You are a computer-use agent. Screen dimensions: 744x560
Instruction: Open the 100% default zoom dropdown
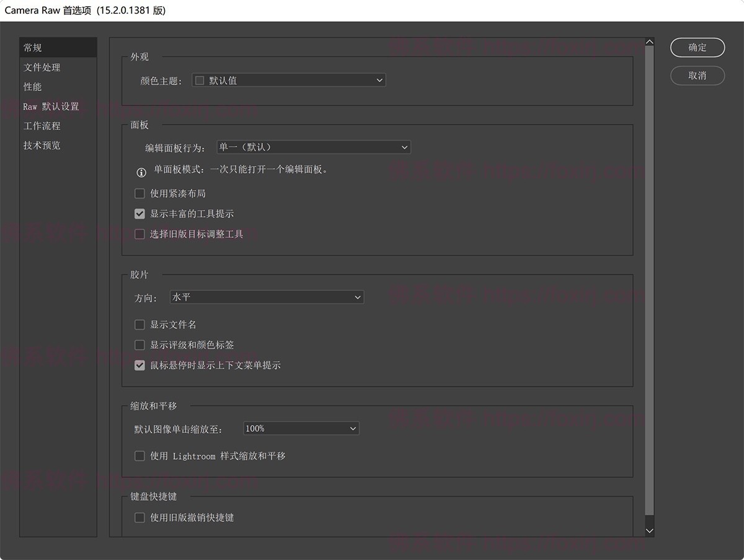point(301,428)
